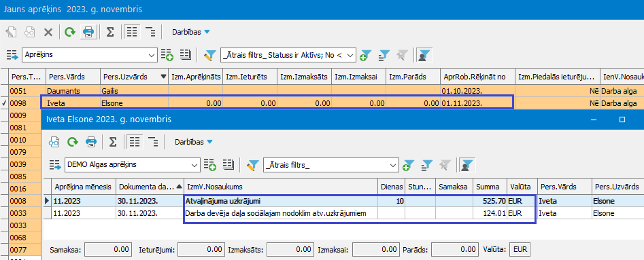This screenshot has height=260, width=644.
Task: Open the Darbības menu in the Iveta Elsone window
Action: tap(193, 142)
